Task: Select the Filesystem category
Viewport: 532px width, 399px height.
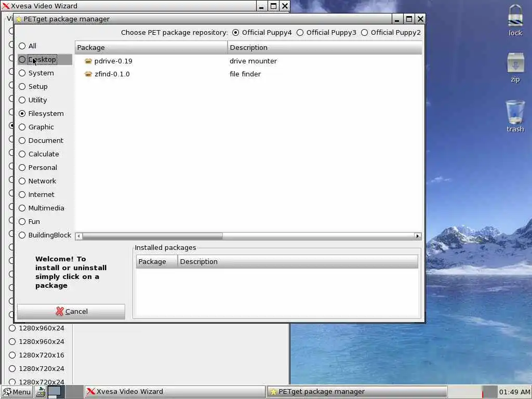Action: pos(42,114)
